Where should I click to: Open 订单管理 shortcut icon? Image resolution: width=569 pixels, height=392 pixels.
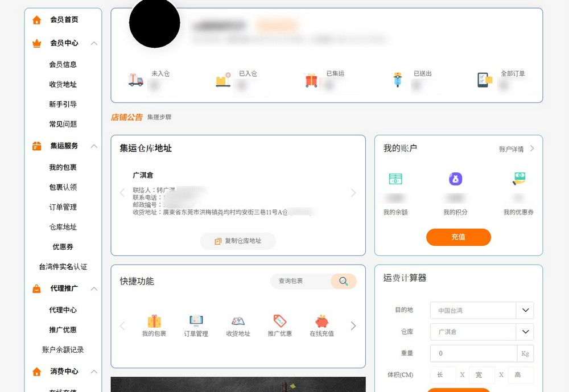click(x=196, y=320)
